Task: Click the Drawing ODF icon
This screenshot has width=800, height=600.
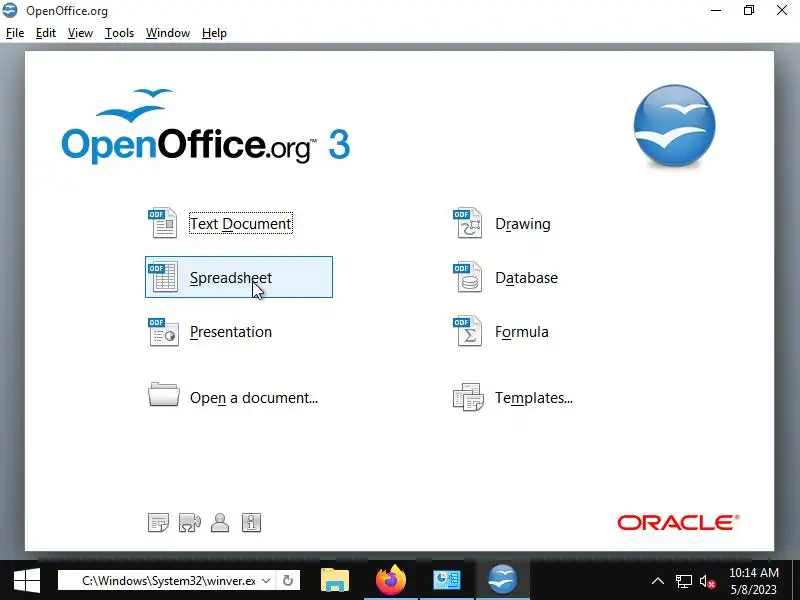Action: coord(468,223)
